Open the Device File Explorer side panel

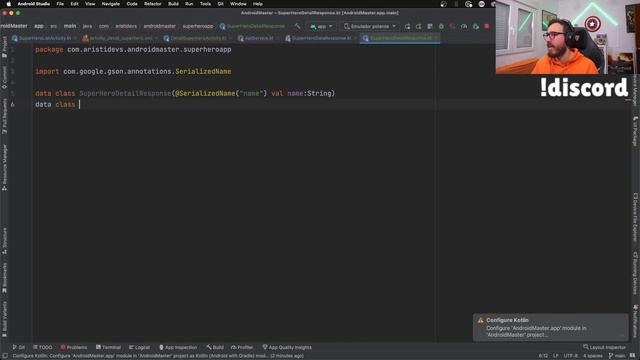pos(636,217)
